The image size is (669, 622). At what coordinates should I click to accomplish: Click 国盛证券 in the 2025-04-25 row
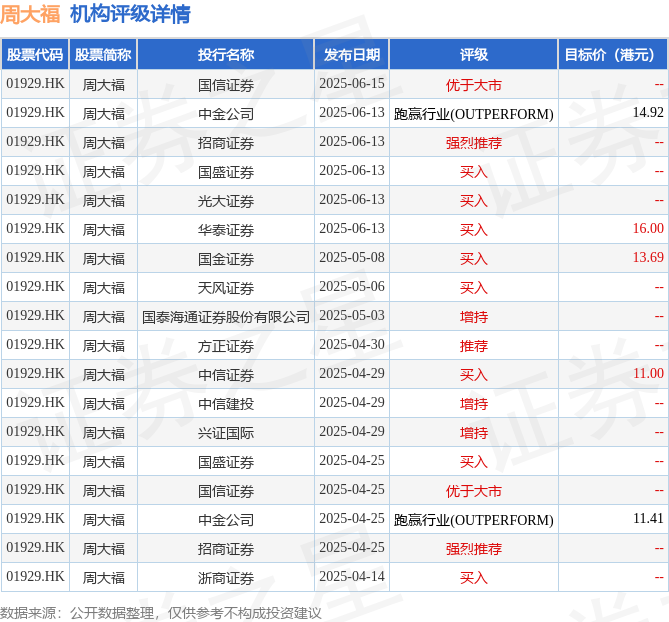tap(226, 462)
